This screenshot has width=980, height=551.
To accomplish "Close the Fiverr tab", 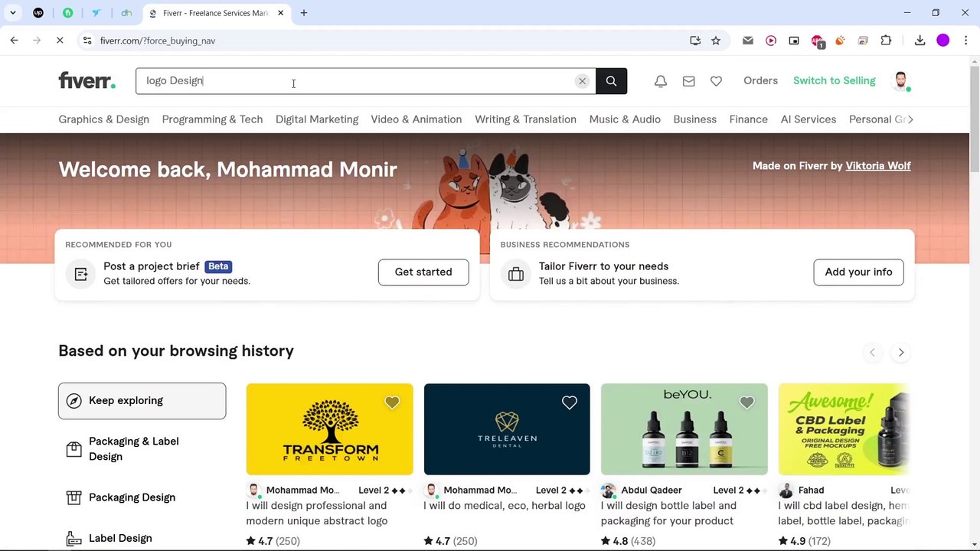I will click(x=281, y=13).
